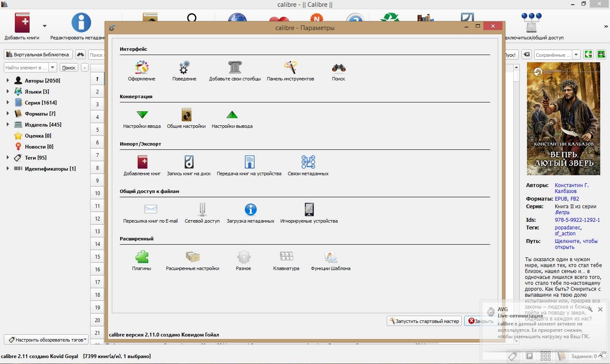This screenshot has width=610, height=364.
Task: Open Связи метаданных plugboards
Action: 308,165
